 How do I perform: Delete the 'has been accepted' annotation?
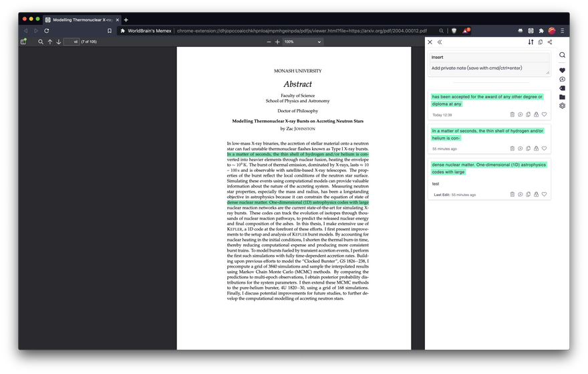coord(512,114)
